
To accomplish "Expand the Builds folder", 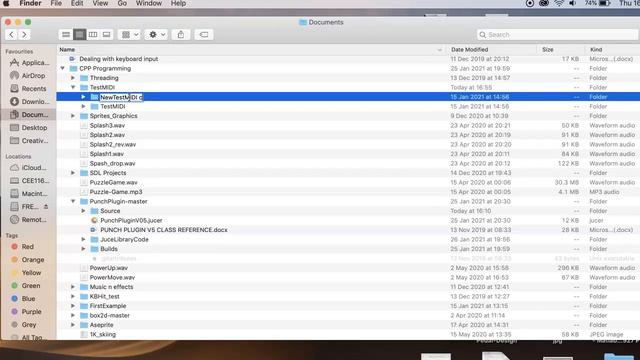I will [x=84, y=249].
